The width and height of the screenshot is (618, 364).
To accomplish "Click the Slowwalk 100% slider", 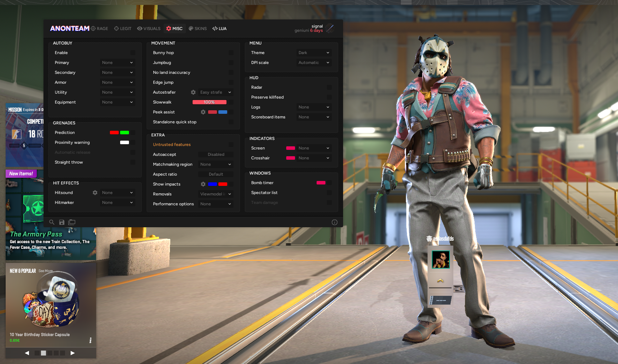I will 210,102.
